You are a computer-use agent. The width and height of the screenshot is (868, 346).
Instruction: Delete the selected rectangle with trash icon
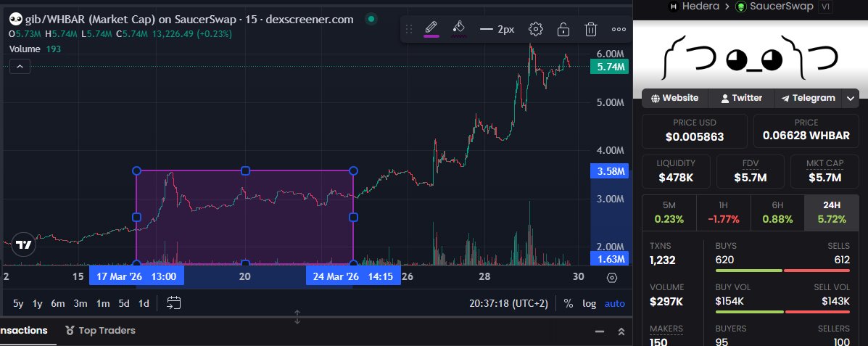pyautogui.click(x=591, y=29)
